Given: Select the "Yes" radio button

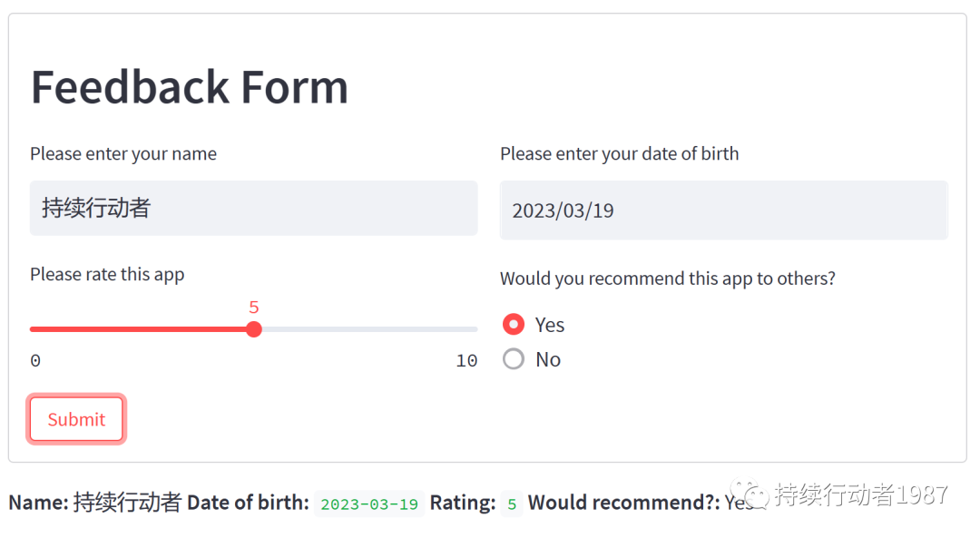Looking at the screenshot, I should (x=514, y=325).
